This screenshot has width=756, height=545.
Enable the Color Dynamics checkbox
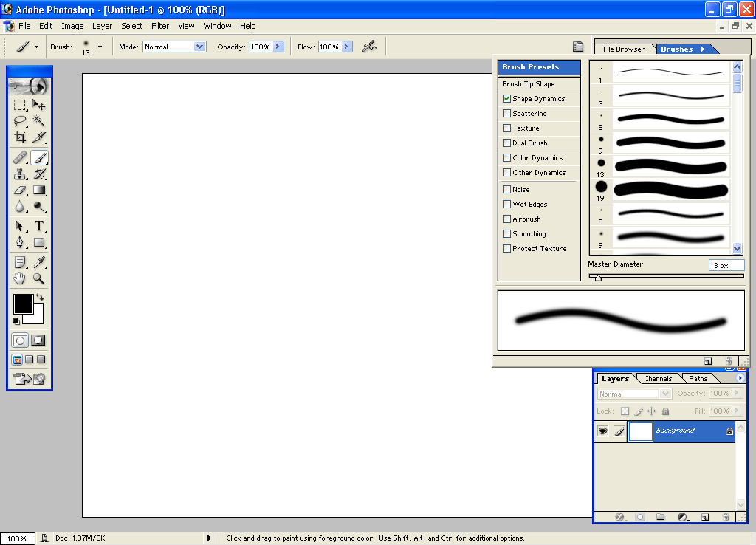pyautogui.click(x=506, y=158)
